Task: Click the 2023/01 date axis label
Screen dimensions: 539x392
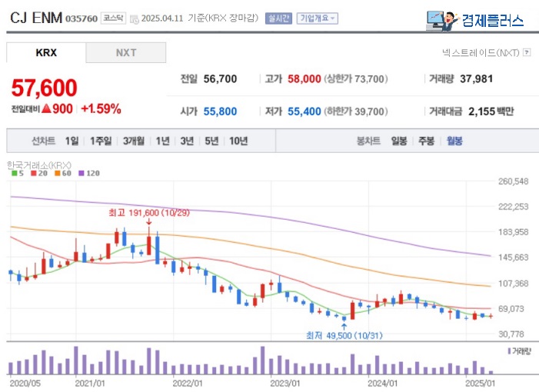Action: click(x=284, y=384)
